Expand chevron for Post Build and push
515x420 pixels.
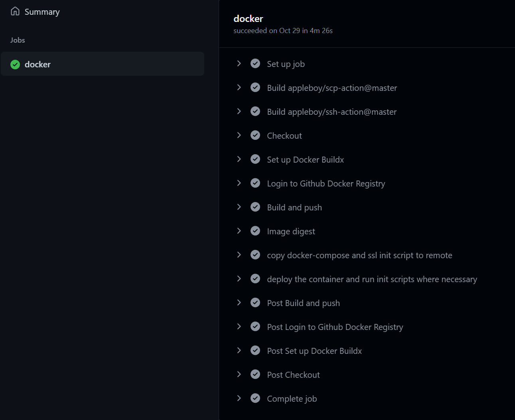pos(239,302)
